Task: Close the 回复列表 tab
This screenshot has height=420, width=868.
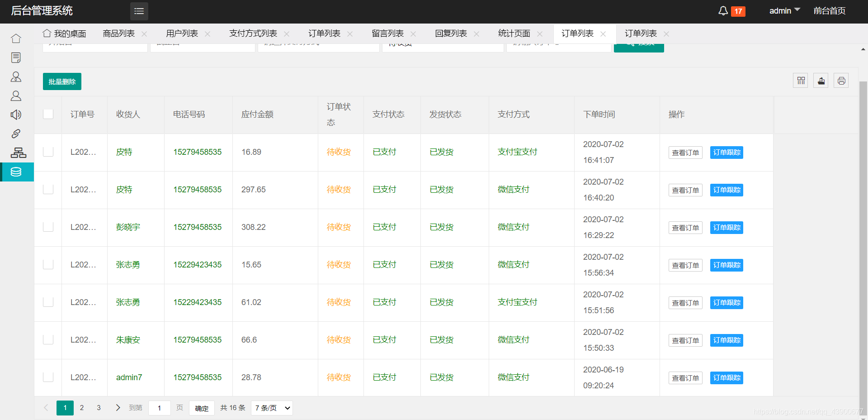Action: click(x=476, y=34)
